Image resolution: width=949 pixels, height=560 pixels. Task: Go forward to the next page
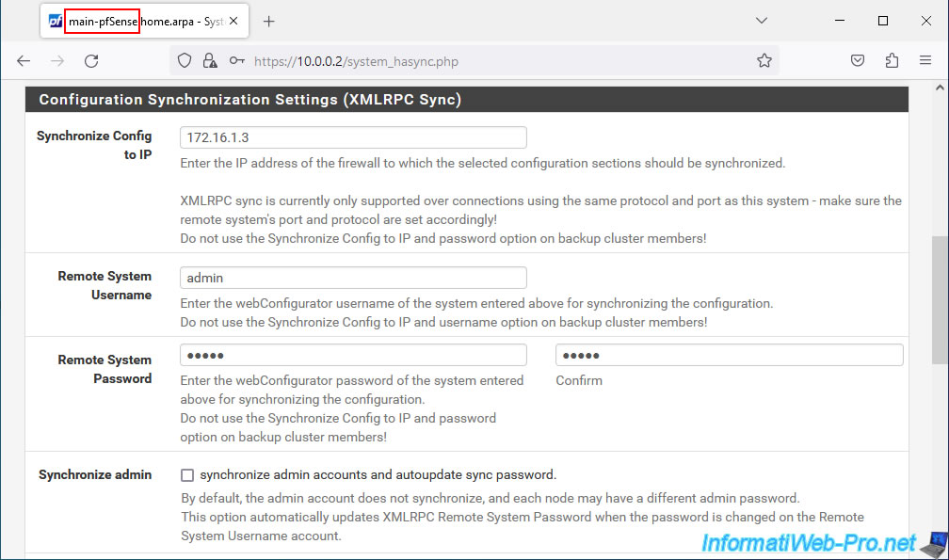57,61
